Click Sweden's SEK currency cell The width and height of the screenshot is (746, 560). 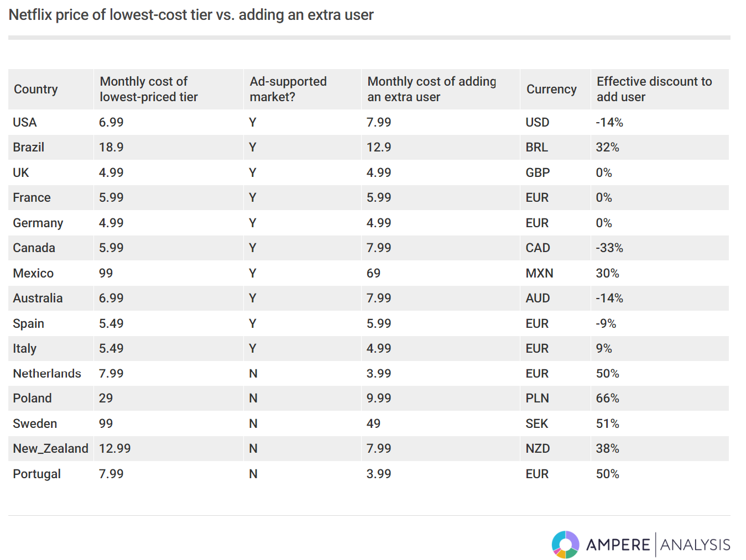pyautogui.click(x=537, y=423)
